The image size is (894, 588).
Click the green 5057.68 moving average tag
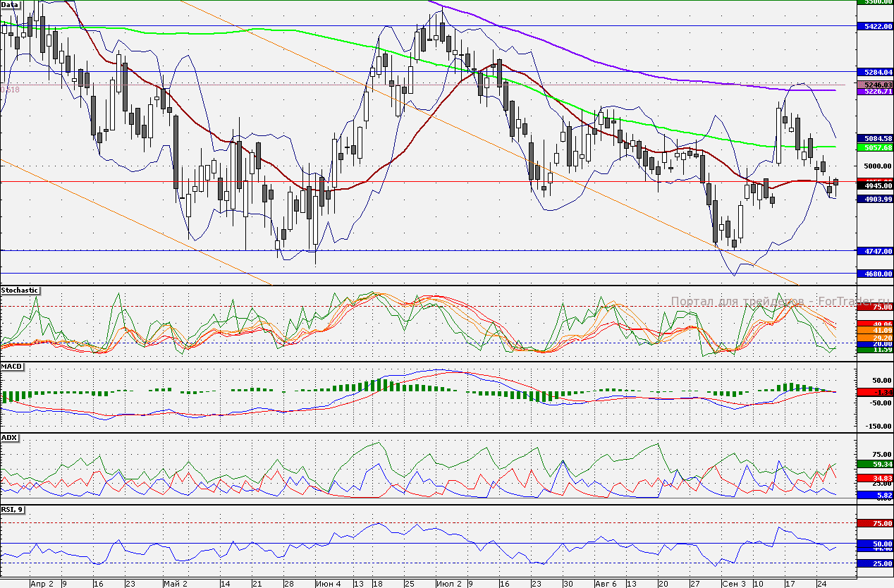coord(874,148)
